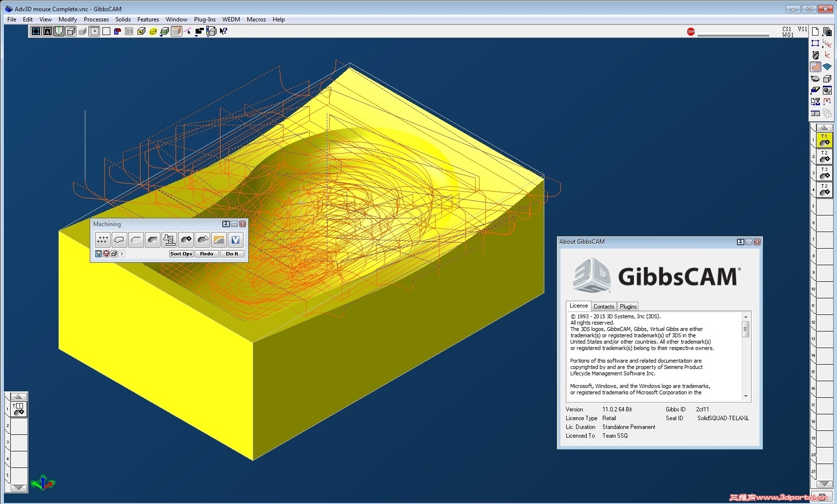Click the Sort Ops button
This screenshot has width=837, height=504.
click(181, 254)
